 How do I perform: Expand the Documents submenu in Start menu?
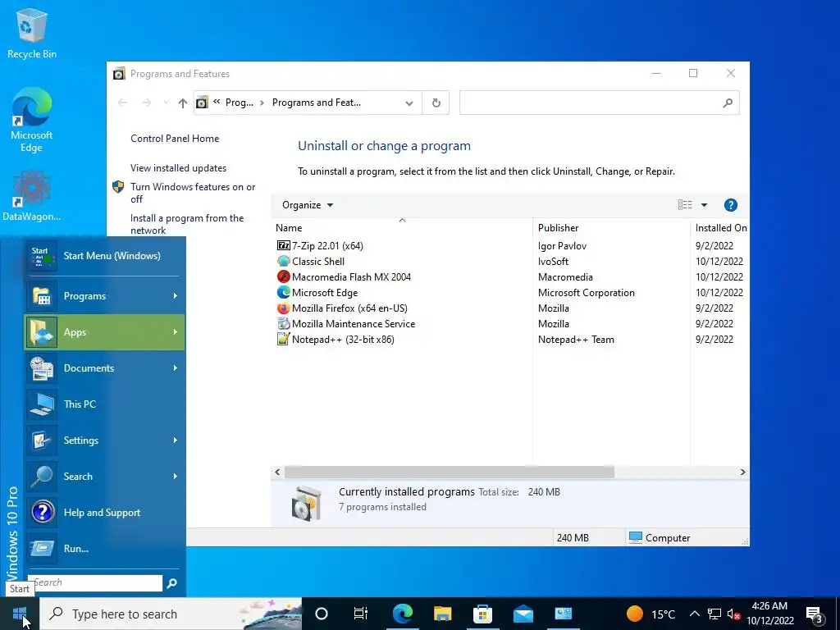click(x=104, y=368)
